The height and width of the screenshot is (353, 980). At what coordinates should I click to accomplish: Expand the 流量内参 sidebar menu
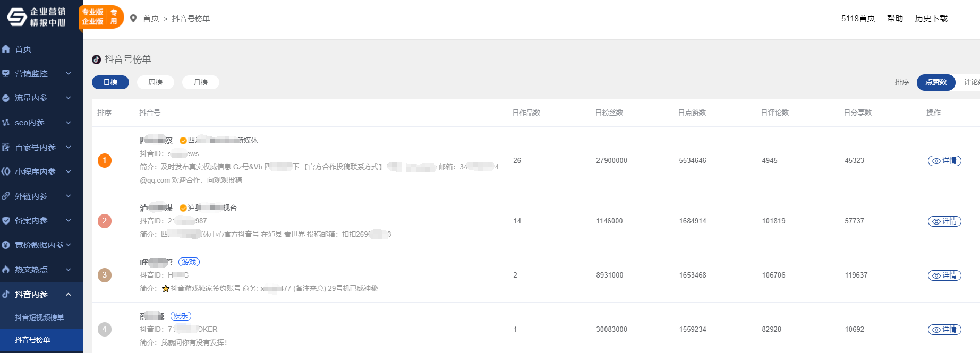(68, 98)
